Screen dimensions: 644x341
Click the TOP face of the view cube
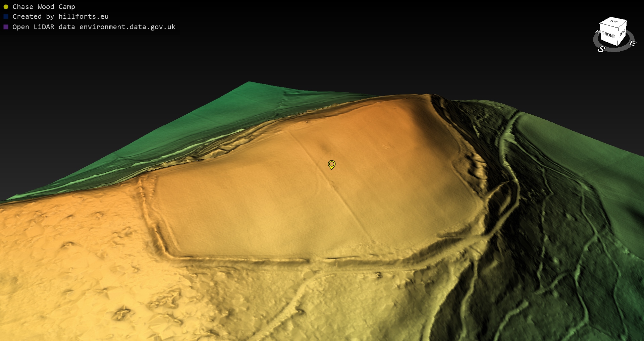coord(614,21)
